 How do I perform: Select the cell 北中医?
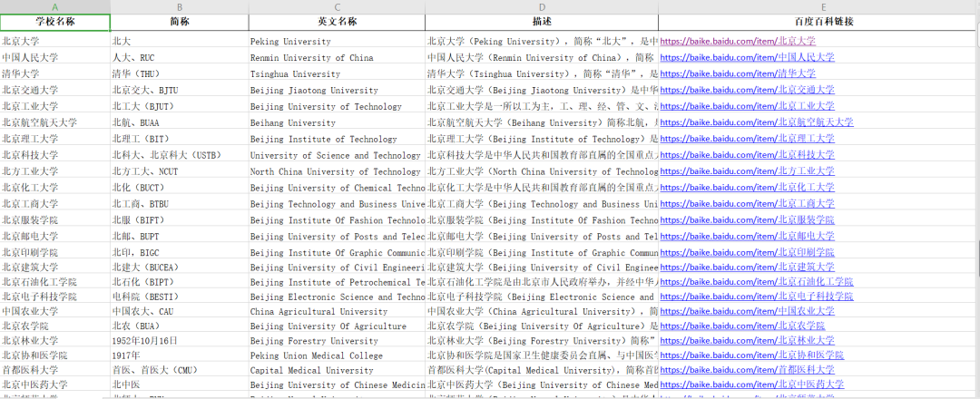click(180, 384)
